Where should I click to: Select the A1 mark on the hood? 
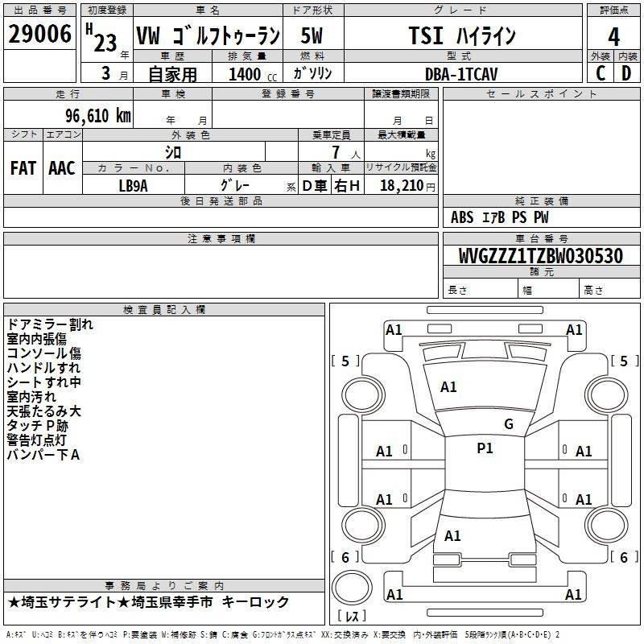[448, 387]
